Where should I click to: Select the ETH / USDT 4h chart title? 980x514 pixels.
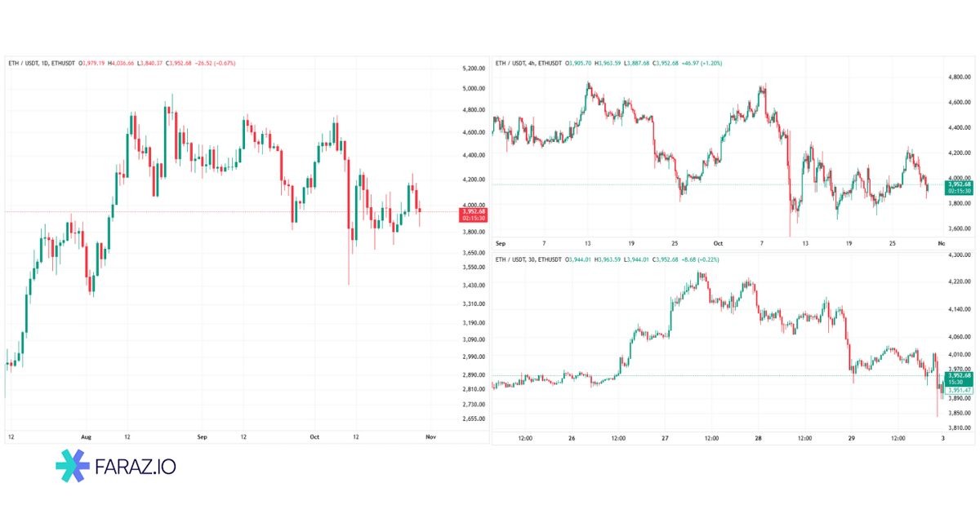(x=528, y=63)
